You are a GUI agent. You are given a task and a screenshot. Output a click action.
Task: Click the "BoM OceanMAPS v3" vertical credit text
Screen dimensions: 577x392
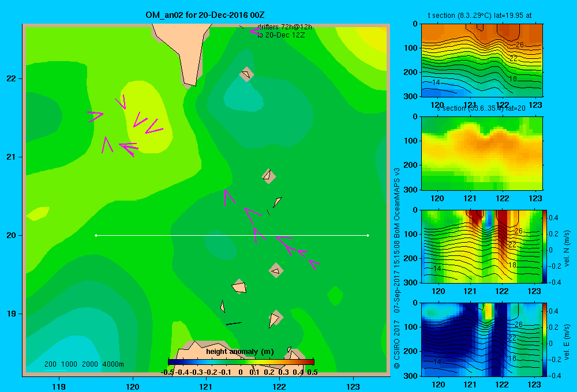pyautogui.click(x=397, y=203)
